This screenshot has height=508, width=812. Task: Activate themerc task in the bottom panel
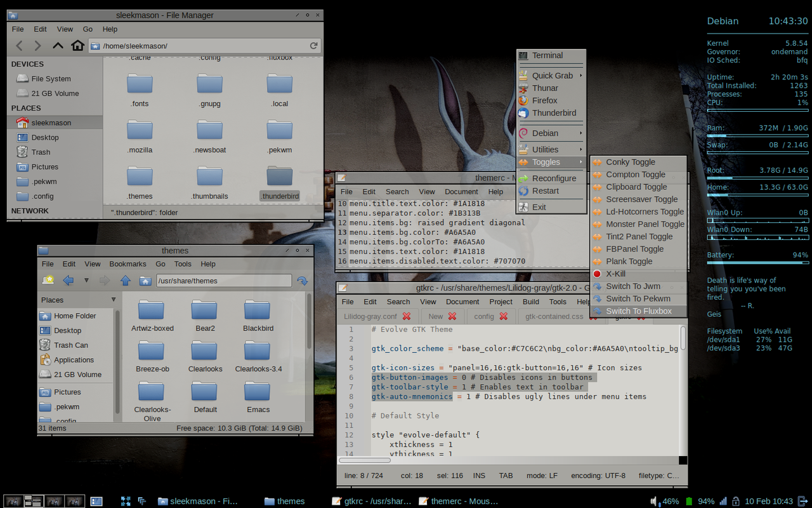[x=459, y=501]
